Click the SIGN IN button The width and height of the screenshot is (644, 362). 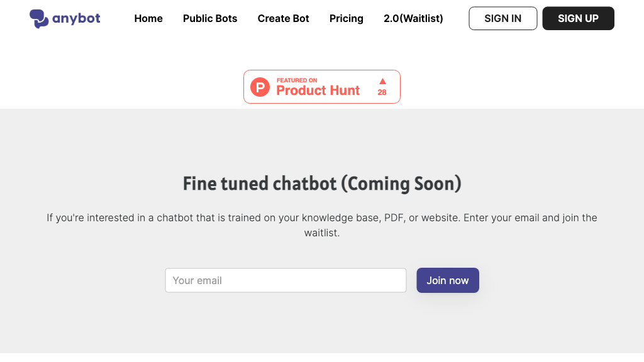point(502,18)
